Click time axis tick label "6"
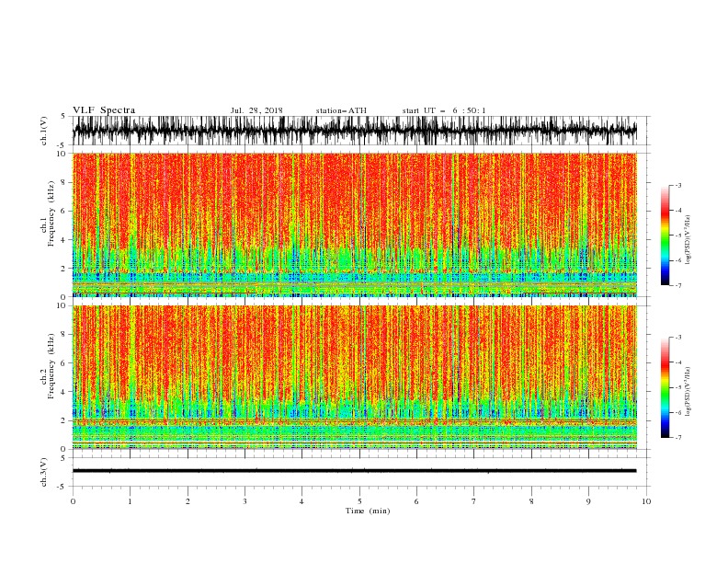 click(416, 501)
